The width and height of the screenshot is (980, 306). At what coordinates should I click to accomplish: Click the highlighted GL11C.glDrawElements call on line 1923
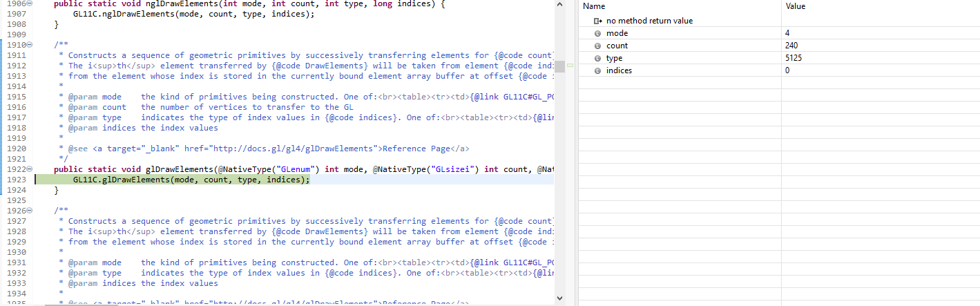[x=191, y=180]
